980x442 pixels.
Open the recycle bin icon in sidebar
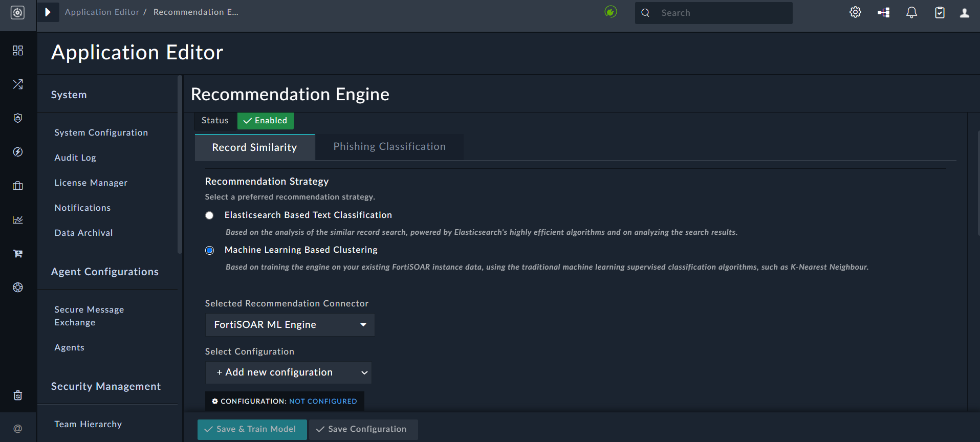click(18, 395)
